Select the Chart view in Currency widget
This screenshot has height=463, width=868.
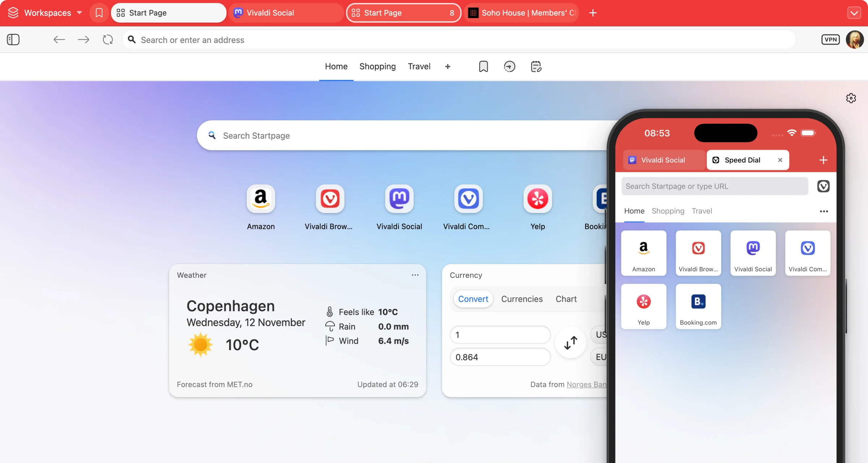click(x=566, y=299)
